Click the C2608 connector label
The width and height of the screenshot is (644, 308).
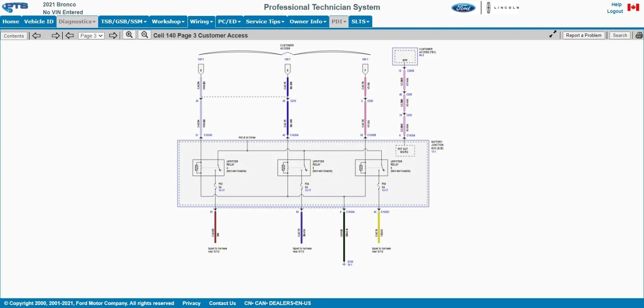tap(411, 71)
